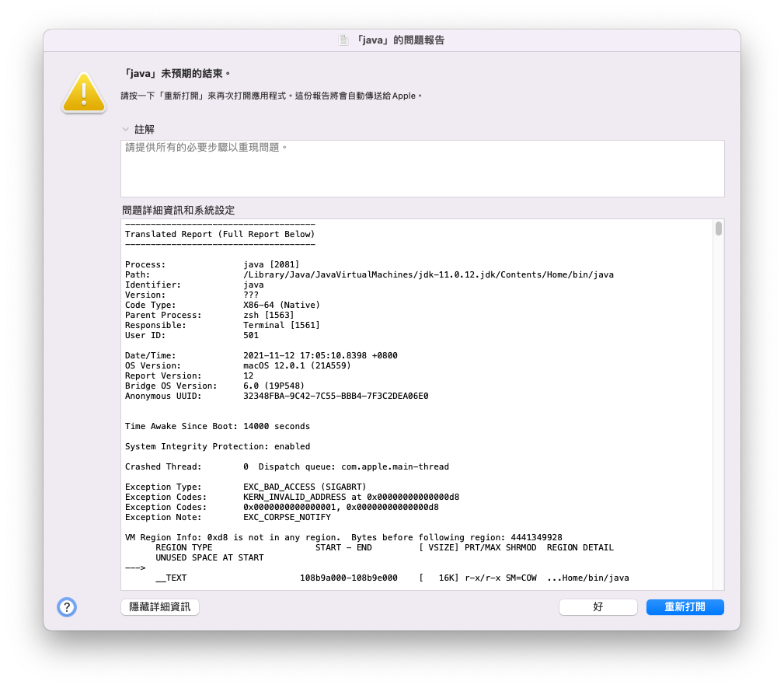Click the 重新打開 reopen button
This screenshot has width=784, height=688.
tap(685, 607)
